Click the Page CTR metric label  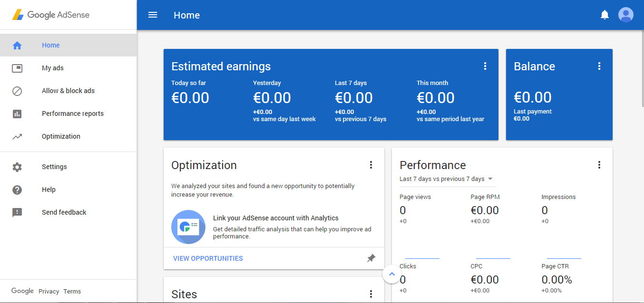tap(555, 266)
